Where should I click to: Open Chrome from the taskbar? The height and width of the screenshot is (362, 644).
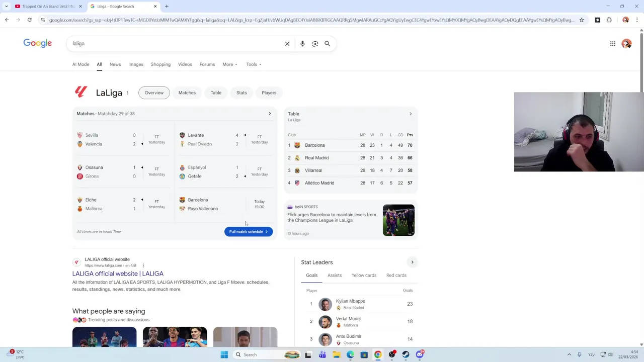[x=378, y=354]
